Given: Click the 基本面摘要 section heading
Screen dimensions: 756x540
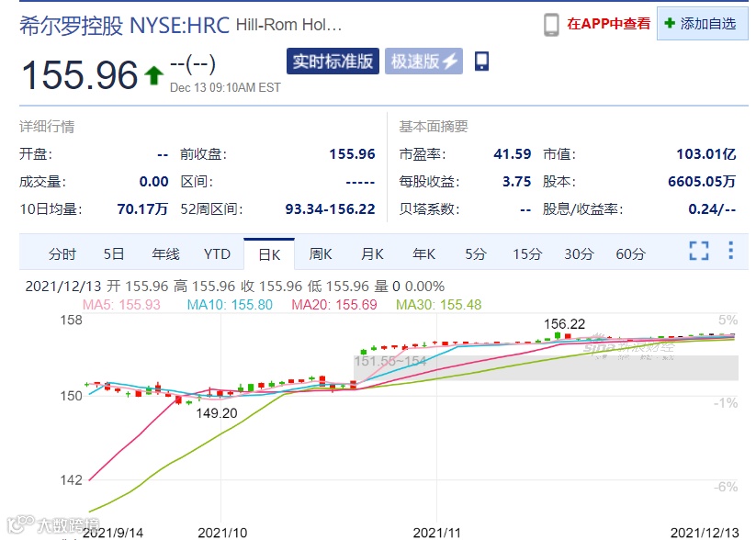Looking at the screenshot, I should [434, 127].
